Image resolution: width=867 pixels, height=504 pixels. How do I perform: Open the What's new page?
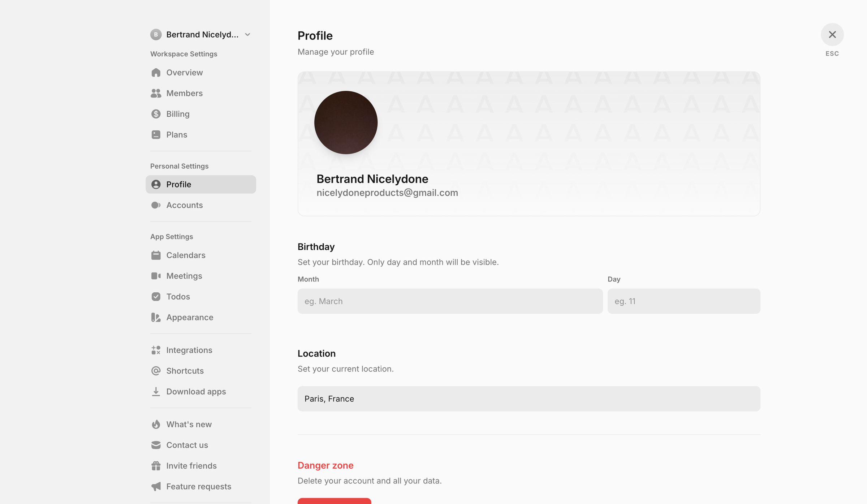200,424
